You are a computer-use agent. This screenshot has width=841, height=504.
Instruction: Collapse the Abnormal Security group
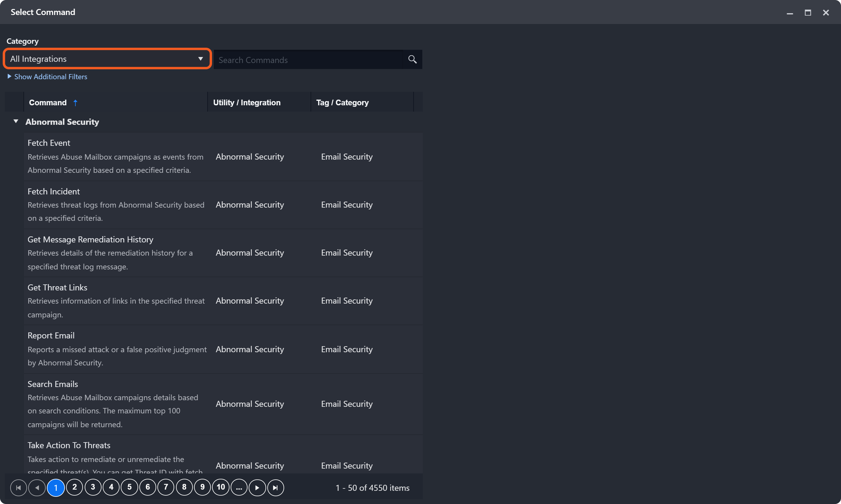16,121
